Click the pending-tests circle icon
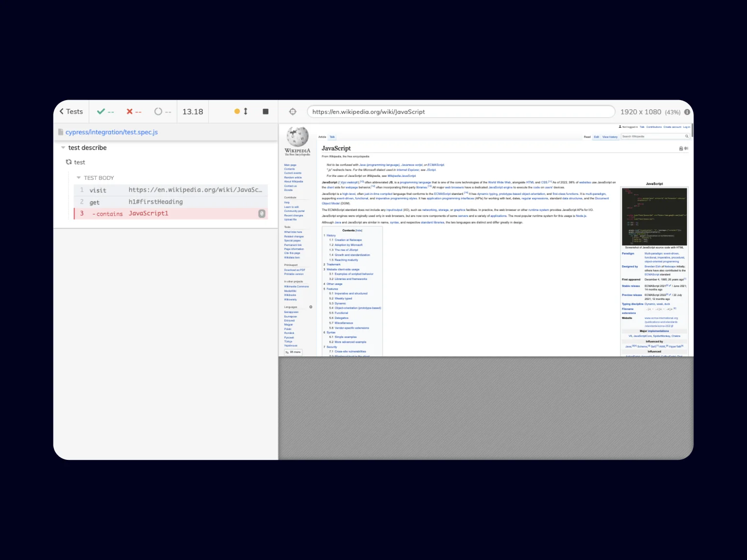The height and width of the screenshot is (560, 747). click(x=158, y=111)
